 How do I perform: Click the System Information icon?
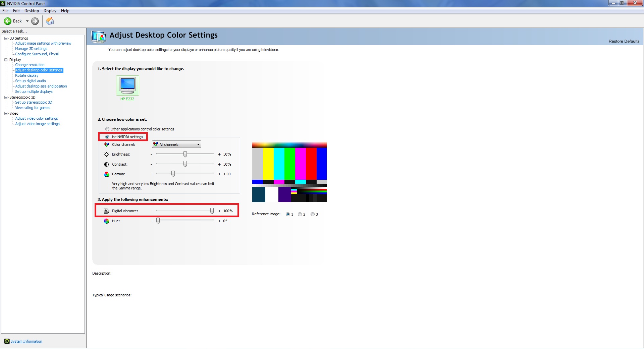[7, 341]
